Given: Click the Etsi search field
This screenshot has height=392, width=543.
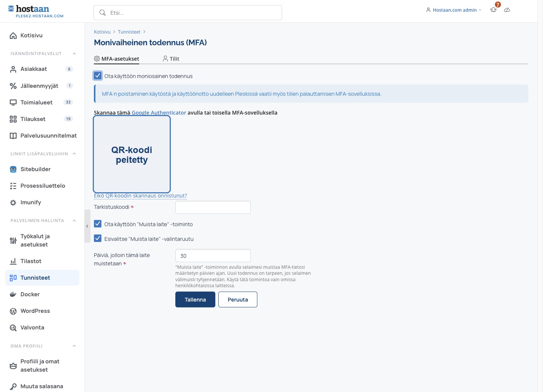Looking at the screenshot, I should 188,13.
